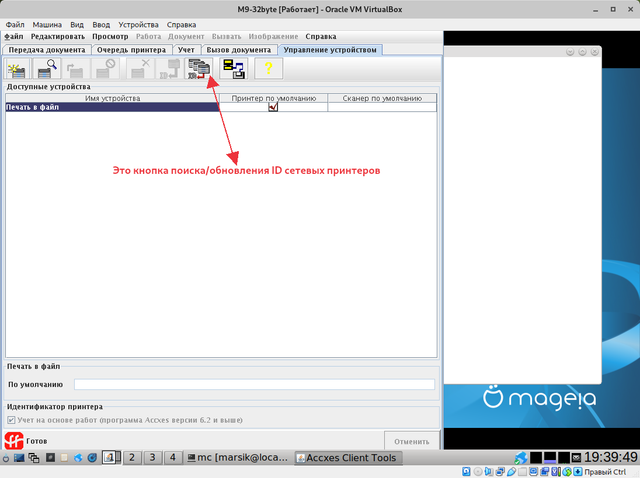Open the terminal launcher icon in guest taskbar
Image resolution: width=640 pixels, height=478 pixels.
click(x=50, y=458)
